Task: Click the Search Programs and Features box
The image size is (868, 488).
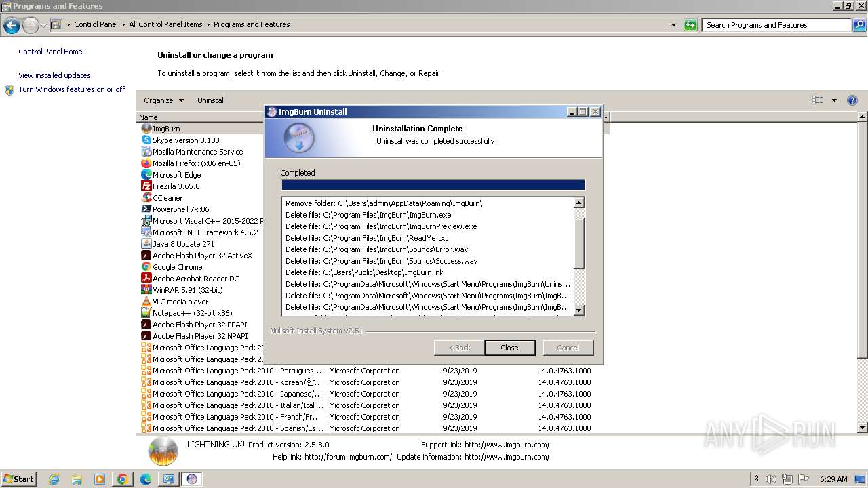Action: [777, 25]
